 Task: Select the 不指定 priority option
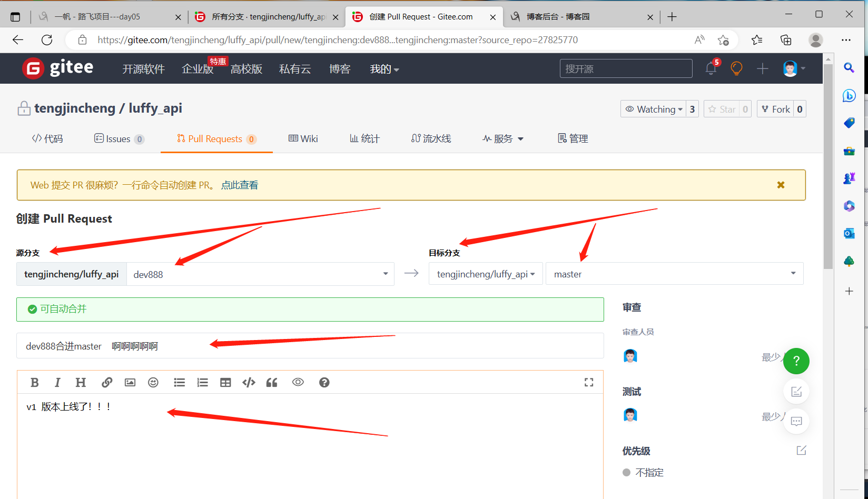pos(643,472)
